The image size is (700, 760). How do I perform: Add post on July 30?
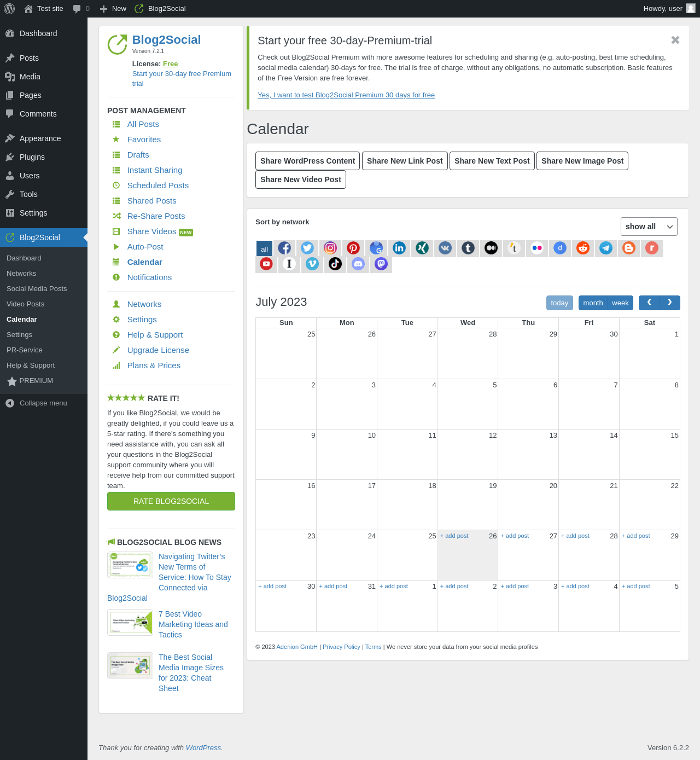pyautogui.click(x=272, y=586)
